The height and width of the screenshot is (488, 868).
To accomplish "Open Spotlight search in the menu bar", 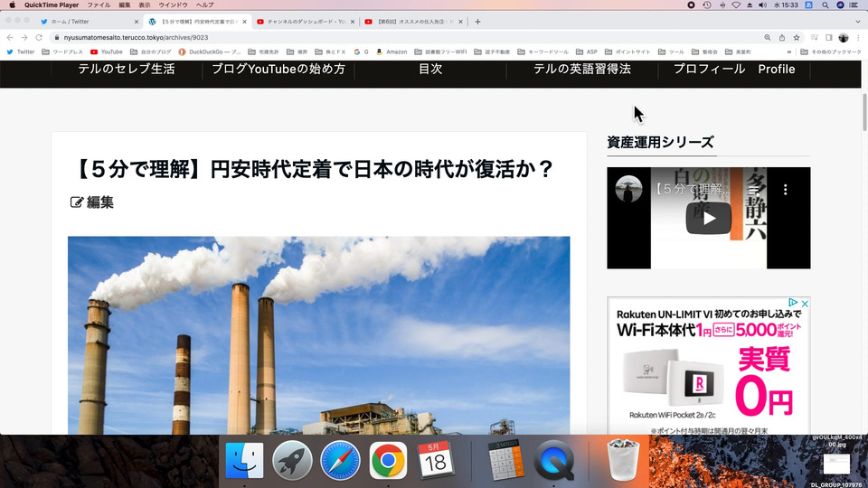I will (x=826, y=5).
